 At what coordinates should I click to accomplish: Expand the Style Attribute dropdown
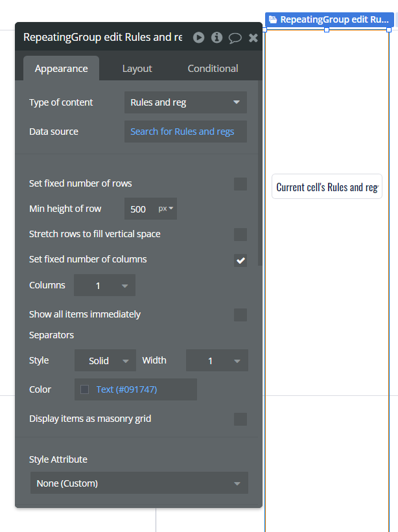(139, 483)
